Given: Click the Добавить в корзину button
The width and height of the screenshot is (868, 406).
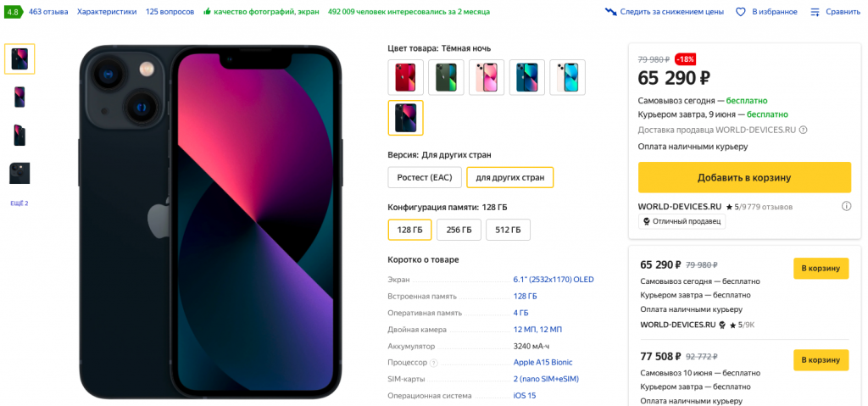Looking at the screenshot, I should pos(743,178).
